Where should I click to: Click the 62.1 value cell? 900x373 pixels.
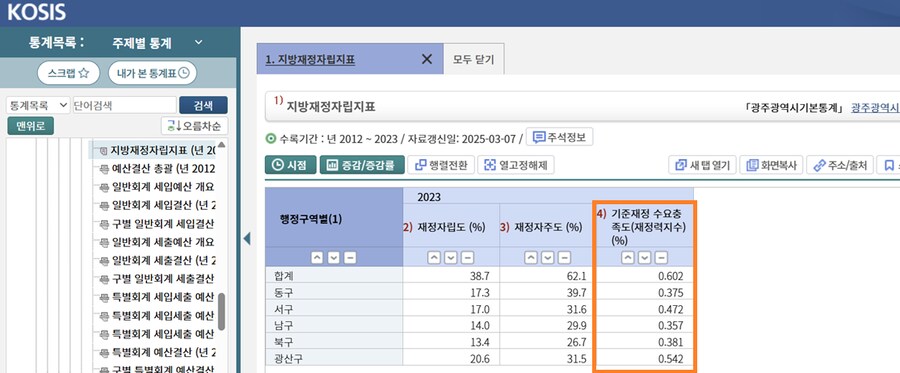(548, 276)
